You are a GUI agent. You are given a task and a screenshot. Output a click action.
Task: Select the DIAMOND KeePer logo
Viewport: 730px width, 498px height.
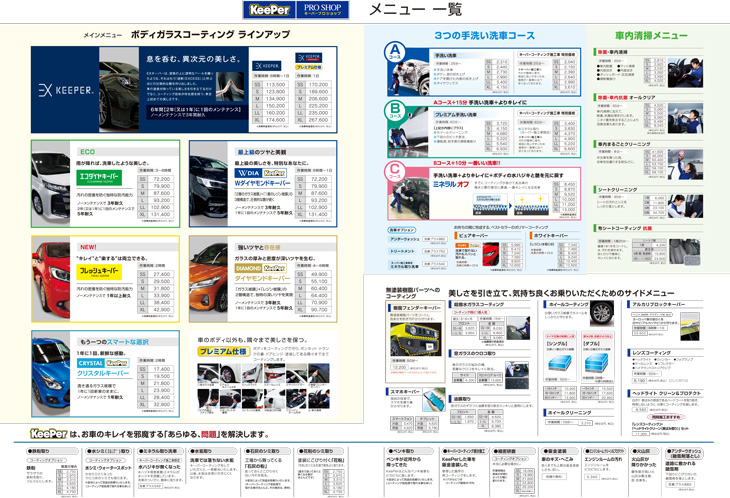click(260, 268)
